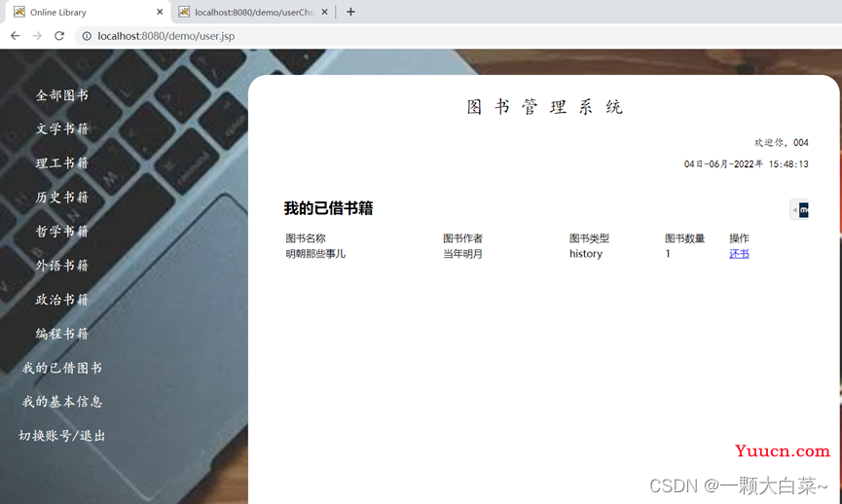The image size is (842, 504).
Task: Open 历史书籍 category
Action: click(x=61, y=197)
